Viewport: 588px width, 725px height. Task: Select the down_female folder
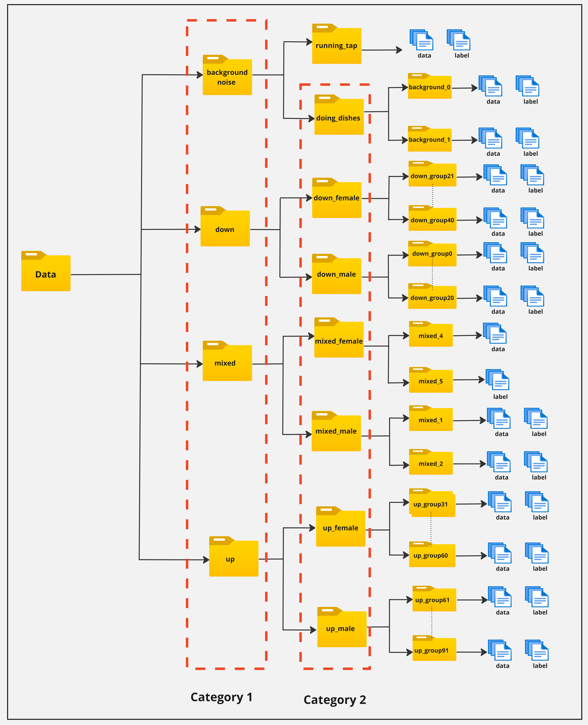(337, 198)
